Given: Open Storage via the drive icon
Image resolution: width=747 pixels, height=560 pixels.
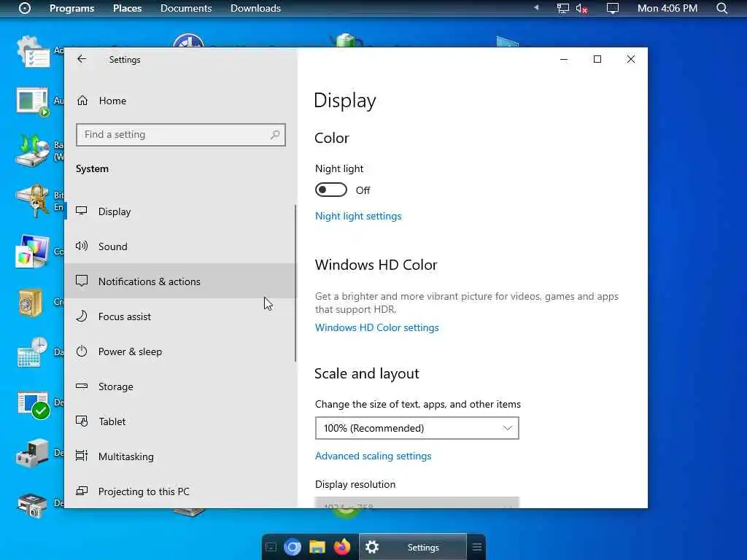Looking at the screenshot, I should coord(82,386).
